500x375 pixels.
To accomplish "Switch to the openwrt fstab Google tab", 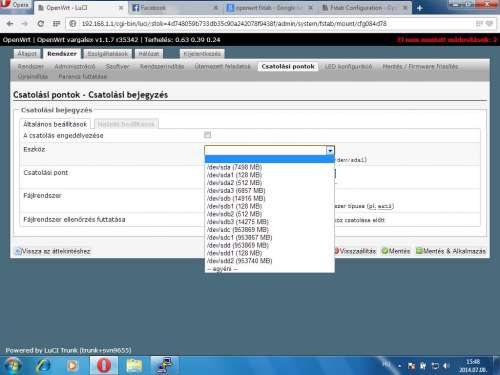I will point(269,8).
